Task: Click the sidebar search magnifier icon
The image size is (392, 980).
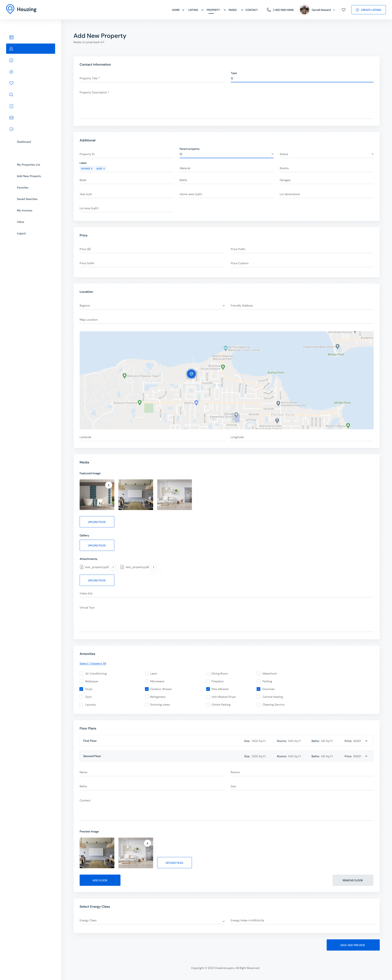Action: point(11,95)
